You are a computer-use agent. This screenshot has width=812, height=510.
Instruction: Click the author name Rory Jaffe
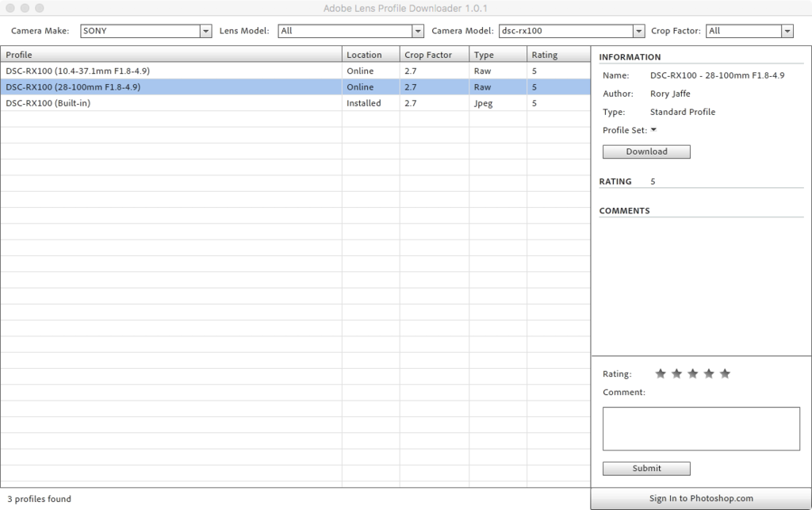(x=670, y=94)
